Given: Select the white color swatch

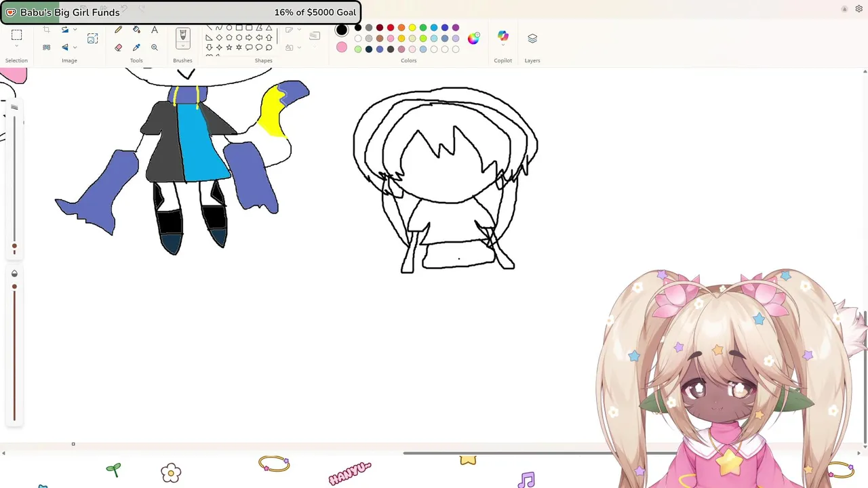Looking at the screenshot, I should tap(358, 38).
